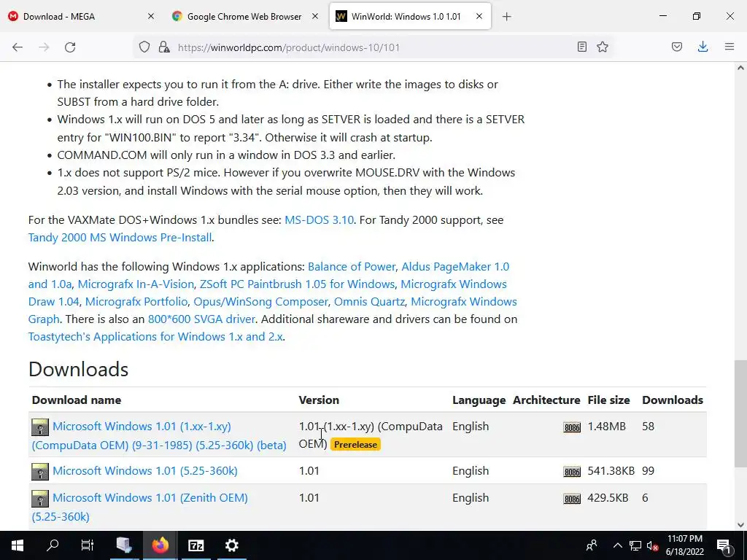Toggle reader view icon in address bar
Viewport: 747px width, 560px height.
click(581, 47)
